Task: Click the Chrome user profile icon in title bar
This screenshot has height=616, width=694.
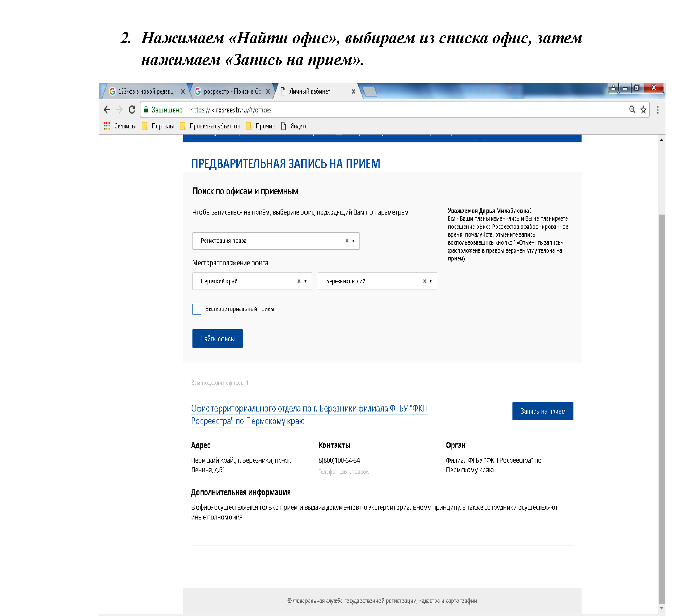Action: (613, 88)
